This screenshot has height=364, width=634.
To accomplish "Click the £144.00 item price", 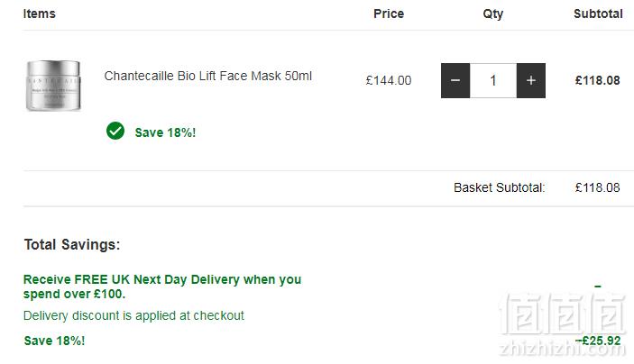I will pos(389,80).
